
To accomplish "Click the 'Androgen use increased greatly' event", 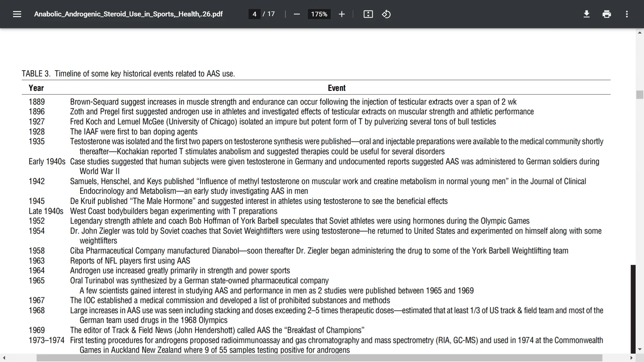I will [x=180, y=270].
